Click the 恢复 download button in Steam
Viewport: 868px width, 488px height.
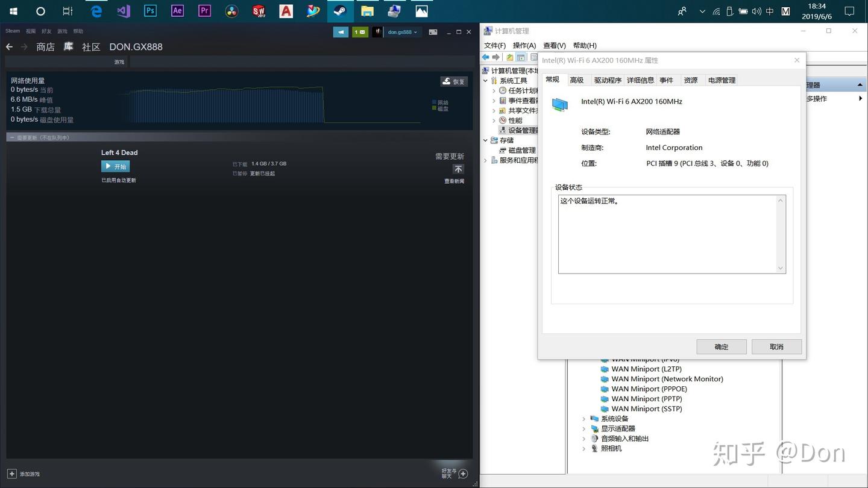point(454,81)
